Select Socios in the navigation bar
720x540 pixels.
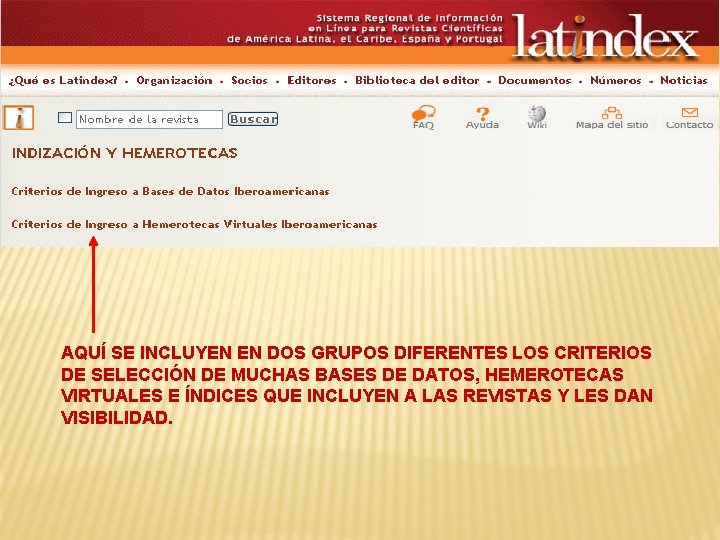pyautogui.click(x=249, y=80)
